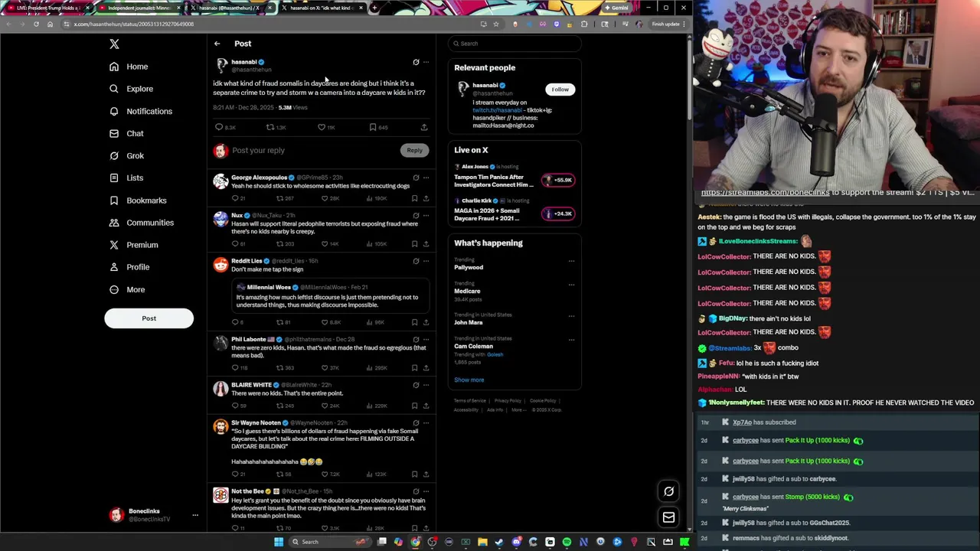The height and width of the screenshot is (551, 980).
Task: Reply icon on hasanabi's main post
Action: pos(219,127)
